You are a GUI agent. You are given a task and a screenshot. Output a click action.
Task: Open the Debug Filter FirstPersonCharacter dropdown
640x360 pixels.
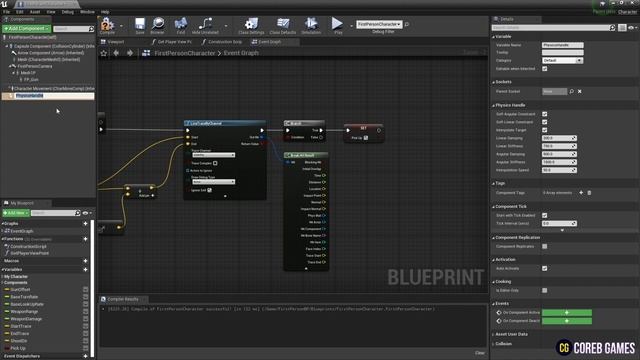point(379,24)
